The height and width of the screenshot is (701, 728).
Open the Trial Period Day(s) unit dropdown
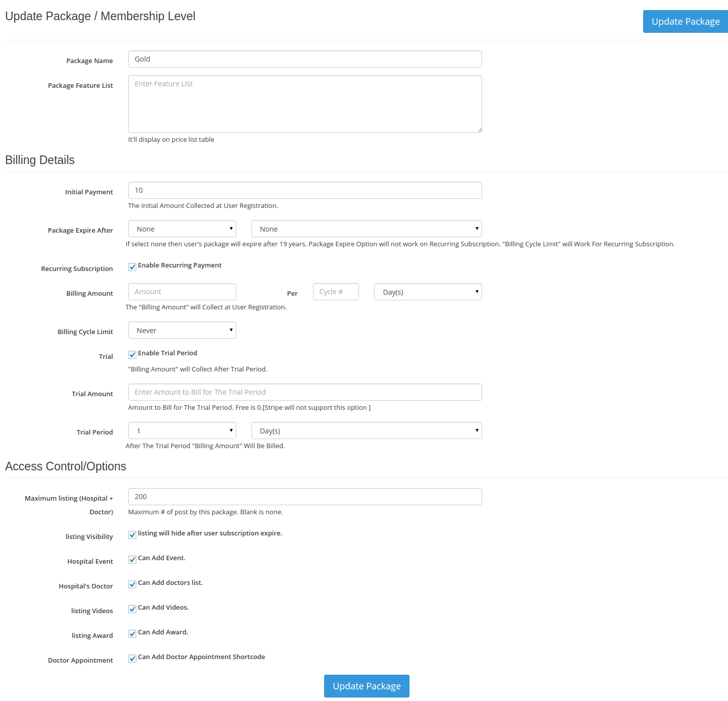coord(367,431)
